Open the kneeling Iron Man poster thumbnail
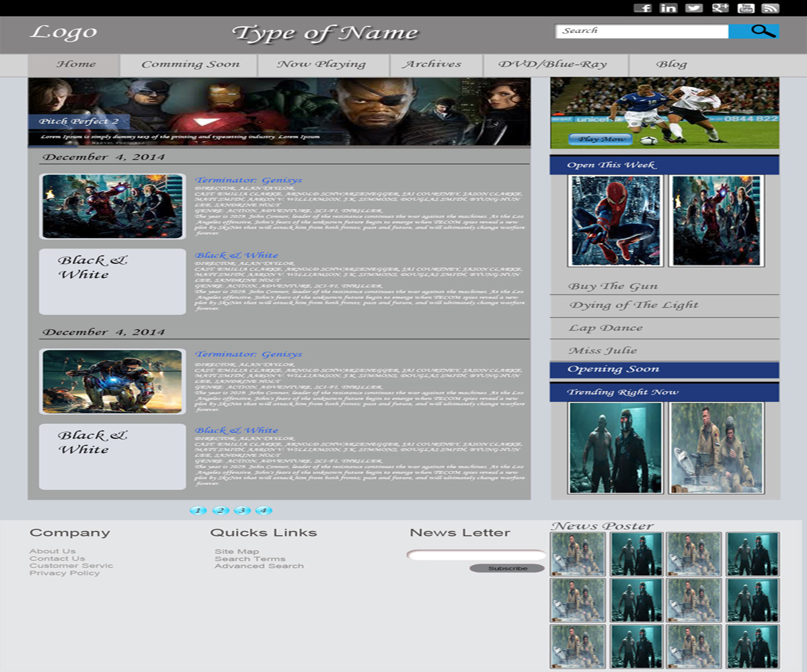807x672 pixels. pyautogui.click(x=112, y=381)
